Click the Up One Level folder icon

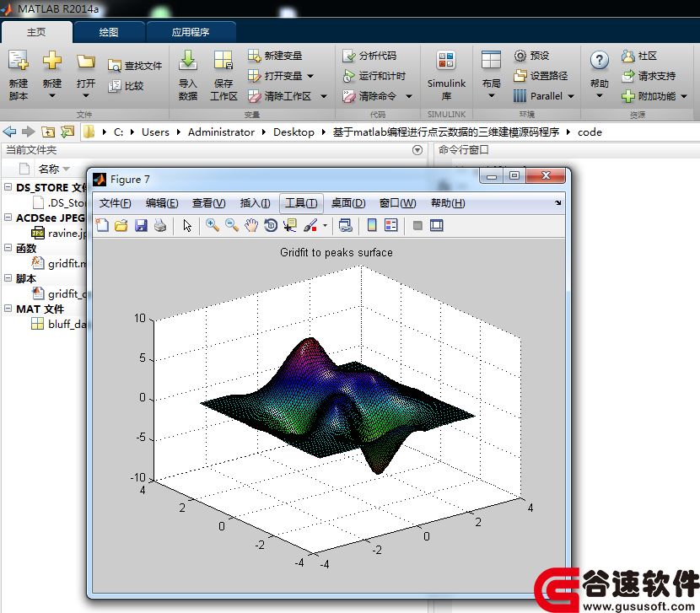48,132
